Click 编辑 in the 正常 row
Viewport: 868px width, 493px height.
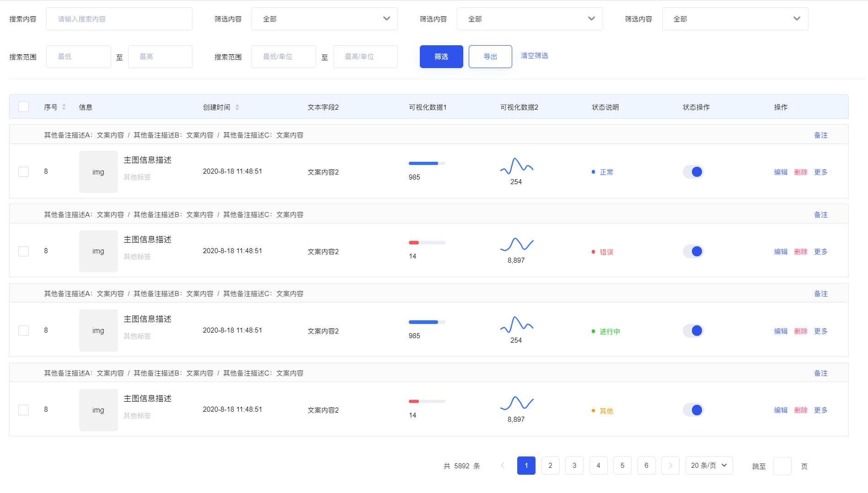tap(781, 172)
